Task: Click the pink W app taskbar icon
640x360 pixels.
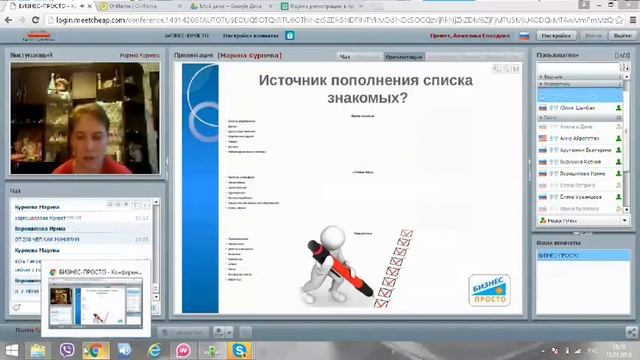Action: pyautogui.click(x=183, y=351)
